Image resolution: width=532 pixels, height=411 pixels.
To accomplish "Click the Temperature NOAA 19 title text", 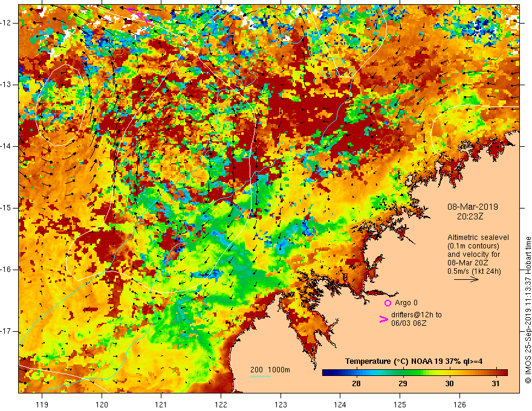I will (x=414, y=361).
